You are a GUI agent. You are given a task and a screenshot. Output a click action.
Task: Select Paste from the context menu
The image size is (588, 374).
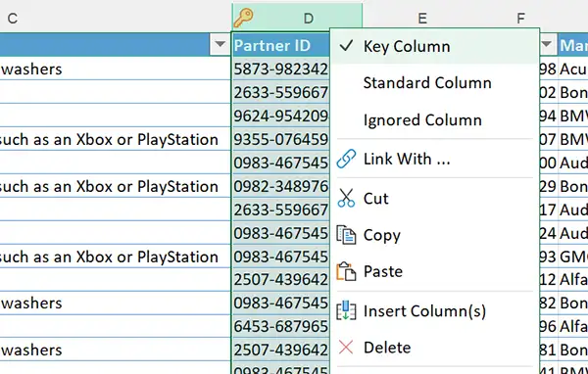(434, 271)
